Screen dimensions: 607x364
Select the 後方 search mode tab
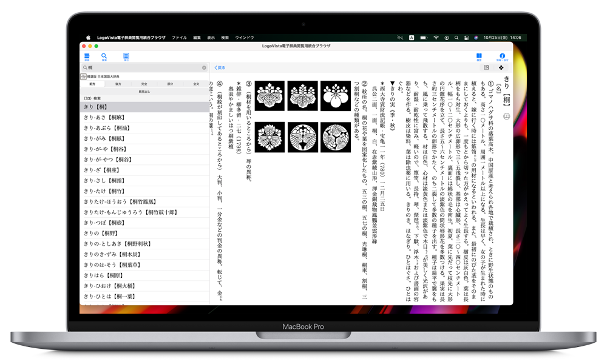pos(118,84)
